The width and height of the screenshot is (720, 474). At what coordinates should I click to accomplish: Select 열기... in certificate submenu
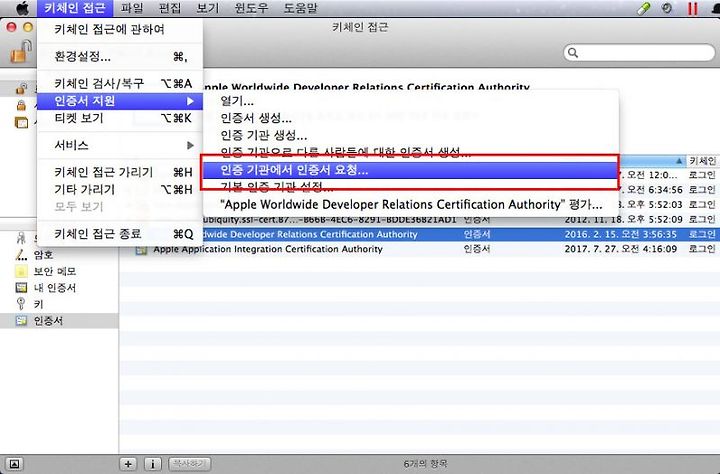pyautogui.click(x=411, y=101)
